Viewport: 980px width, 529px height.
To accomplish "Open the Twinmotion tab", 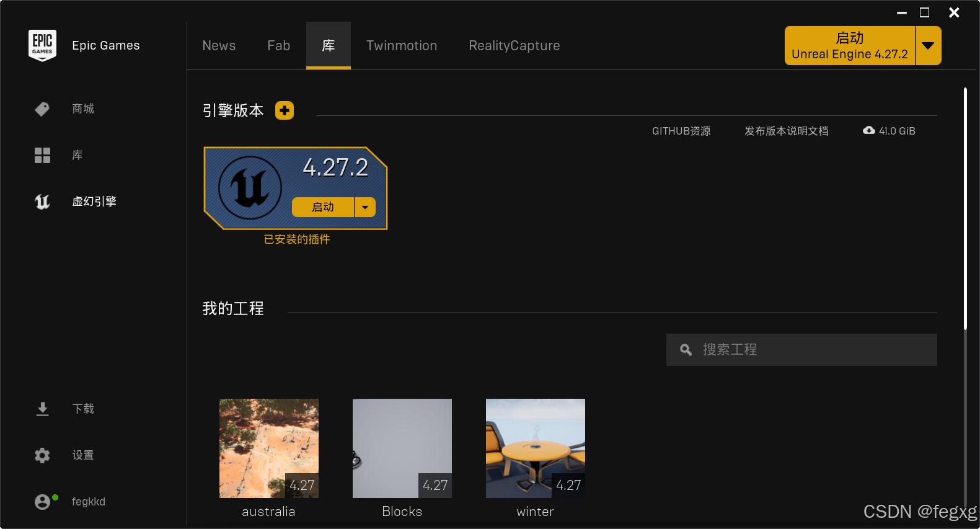I will click(x=402, y=46).
